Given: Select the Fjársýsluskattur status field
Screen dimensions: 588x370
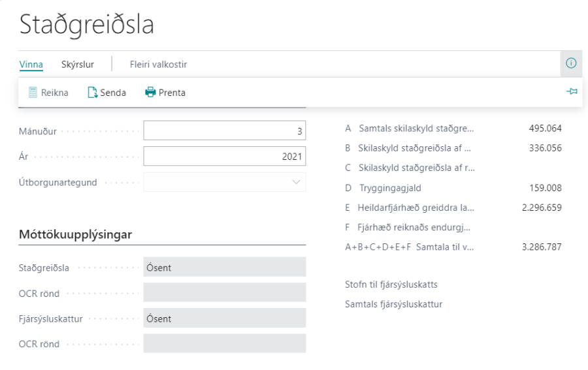Looking at the screenshot, I should (224, 318).
